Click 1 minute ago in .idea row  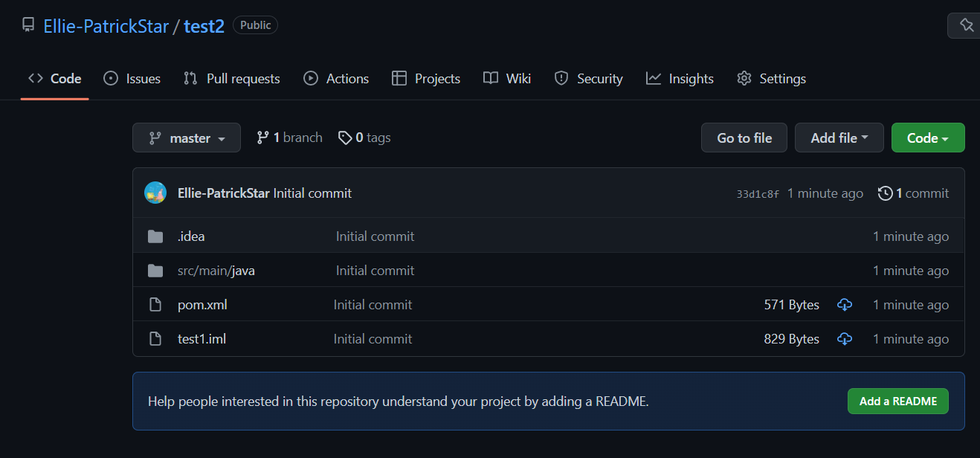pos(911,236)
